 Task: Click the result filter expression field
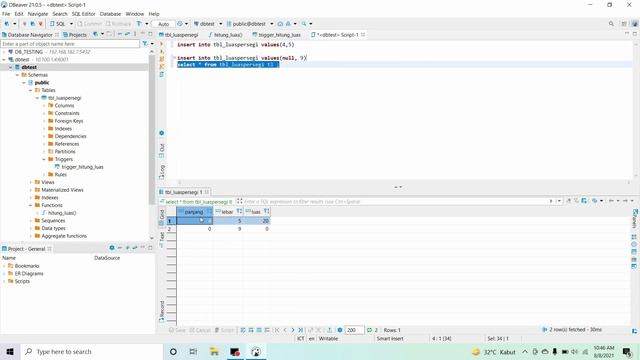pyautogui.click(x=395, y=201)
